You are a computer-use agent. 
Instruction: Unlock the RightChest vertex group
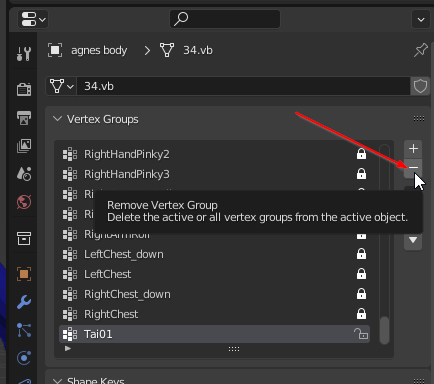pos(361,314)
